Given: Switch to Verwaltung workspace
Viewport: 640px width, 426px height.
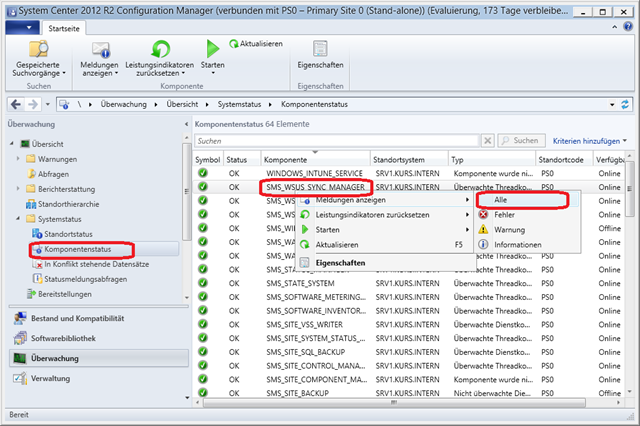Looking at the screenshot, I should (99, 378).
